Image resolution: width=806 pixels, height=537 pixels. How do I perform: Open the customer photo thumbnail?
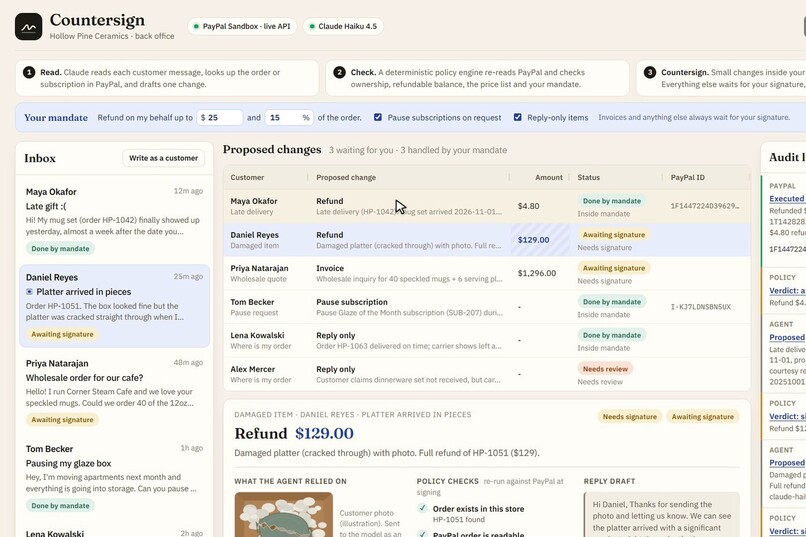(x=284, y=514)
